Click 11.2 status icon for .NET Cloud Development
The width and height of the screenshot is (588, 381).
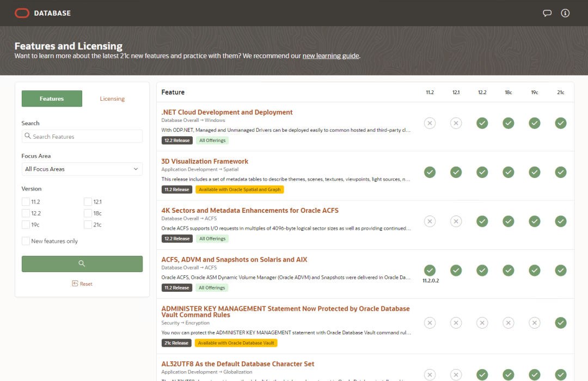click(430, 123)
